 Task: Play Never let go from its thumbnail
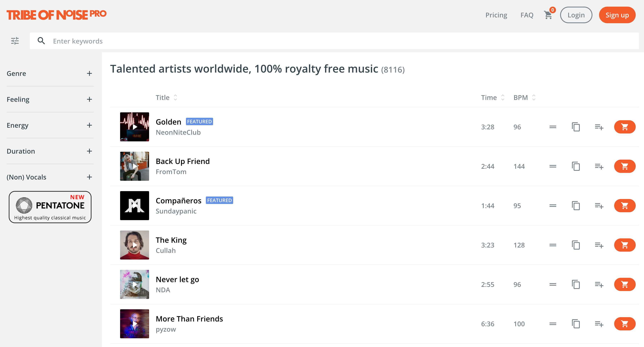pos(135,284)
